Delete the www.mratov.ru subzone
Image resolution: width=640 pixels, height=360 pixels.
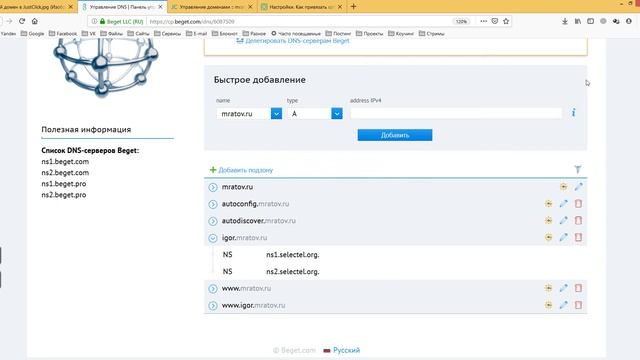pyautogui.click(x=578, y=288)
